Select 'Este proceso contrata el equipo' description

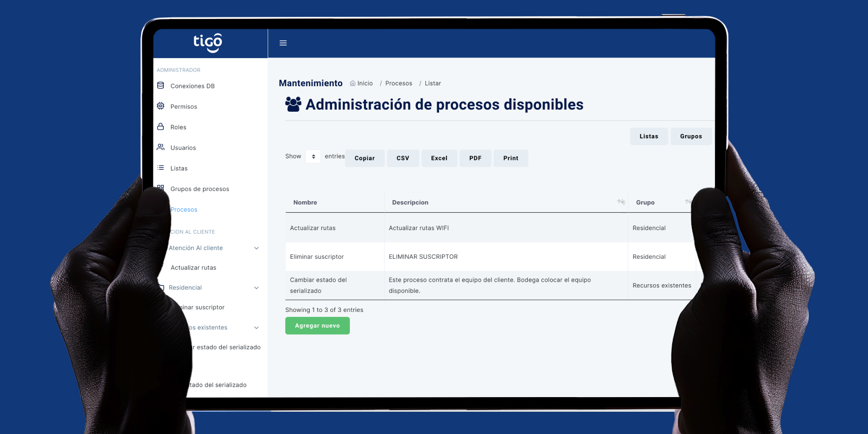coord(506,285)
